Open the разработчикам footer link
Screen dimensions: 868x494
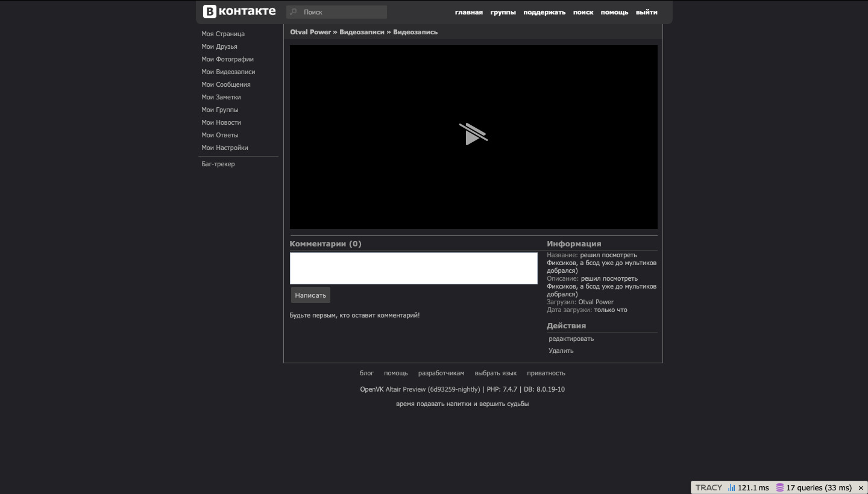[441, 373]
